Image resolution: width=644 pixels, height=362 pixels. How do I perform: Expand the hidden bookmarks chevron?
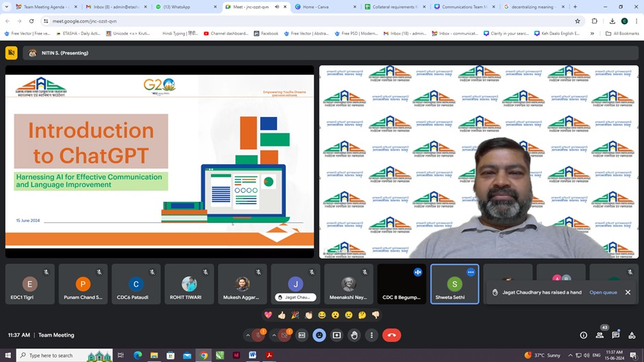592,34
